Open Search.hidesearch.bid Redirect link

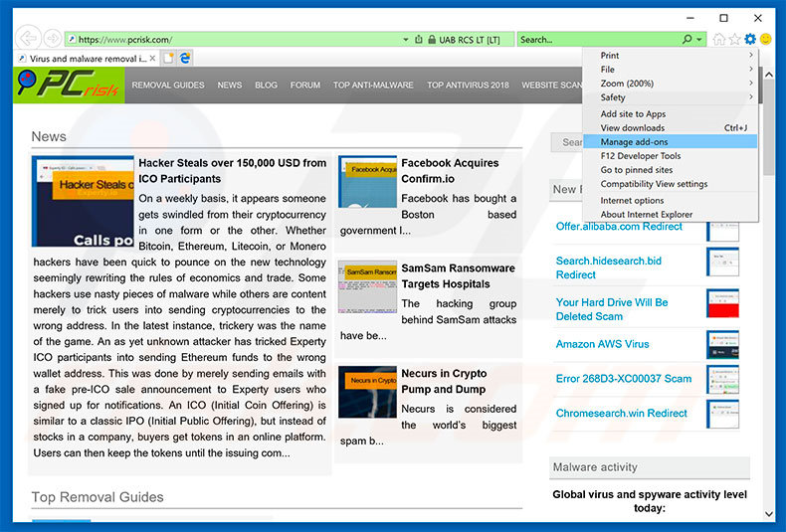pos(608,268)
